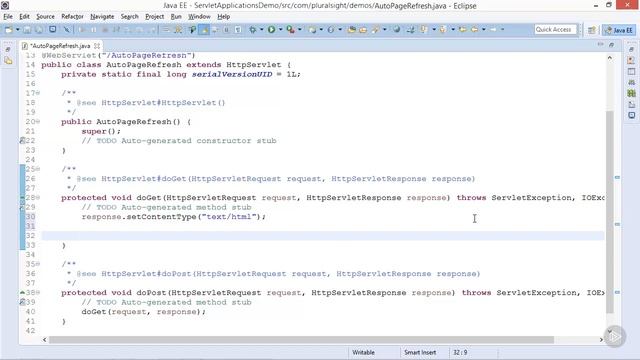Collapse the constructor fold at line 20

coord(38,122)
